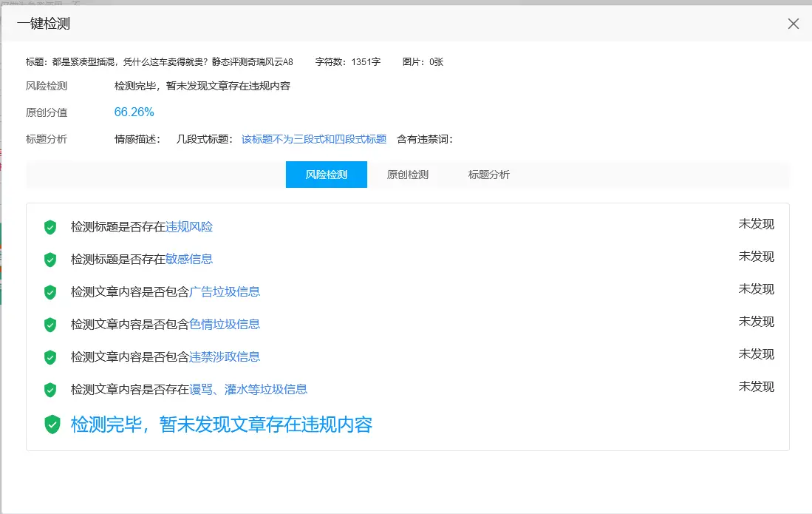Open the 色情垃圾信息 link
The height and width of the screenshot is (514, 812).
click(225, 325)
